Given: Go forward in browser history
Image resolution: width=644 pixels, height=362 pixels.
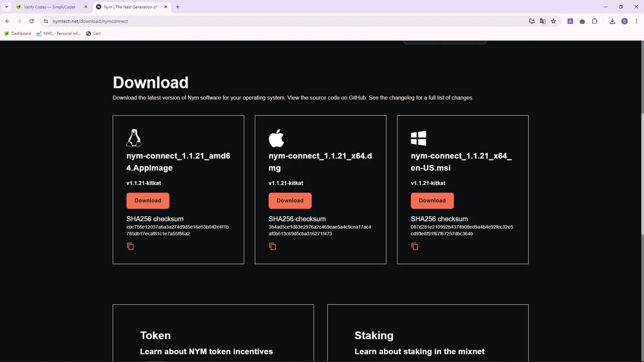Looking at the screenshot, I should (x=19, y=21).
